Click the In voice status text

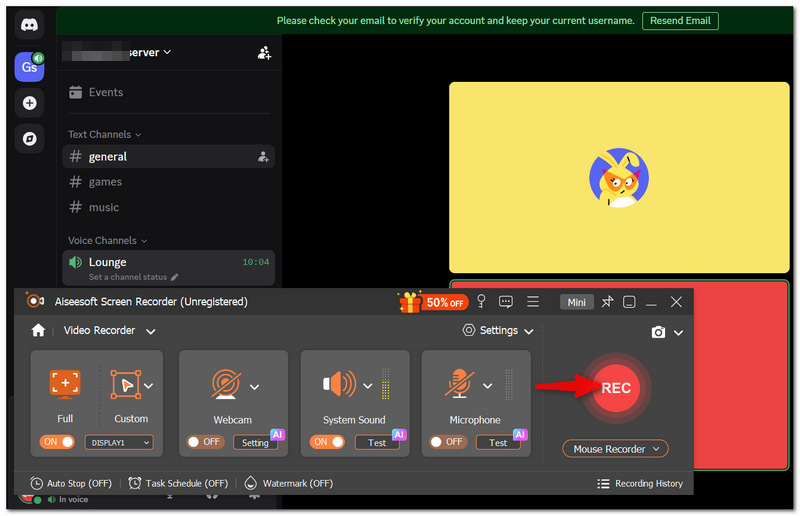click(x=73, y=499)
